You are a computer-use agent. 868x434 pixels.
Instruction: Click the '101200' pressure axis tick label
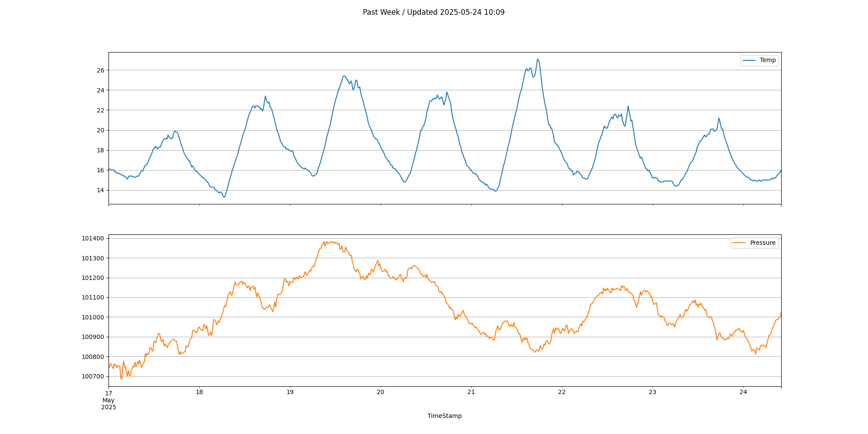click(x=93, y=278)
